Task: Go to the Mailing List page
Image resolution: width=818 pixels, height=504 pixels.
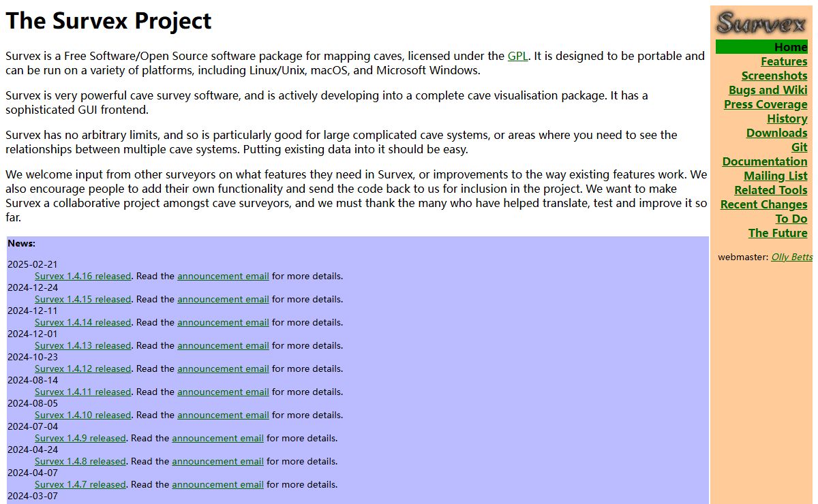Action: pos(775,176)
